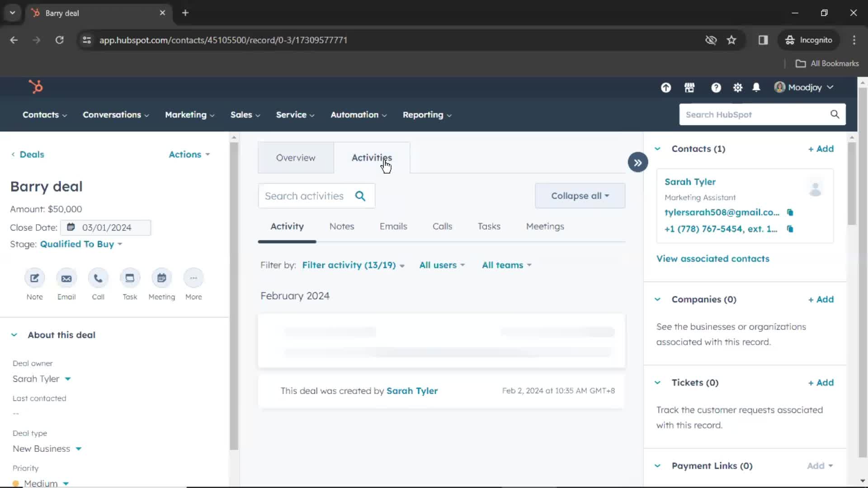Click the HubSpot sprocket logo
Screen dimensions: 868x488
coord(36,87)
